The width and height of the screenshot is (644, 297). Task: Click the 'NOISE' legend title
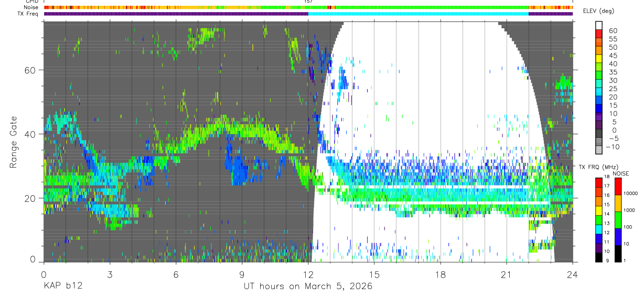[x=620, y=173]
